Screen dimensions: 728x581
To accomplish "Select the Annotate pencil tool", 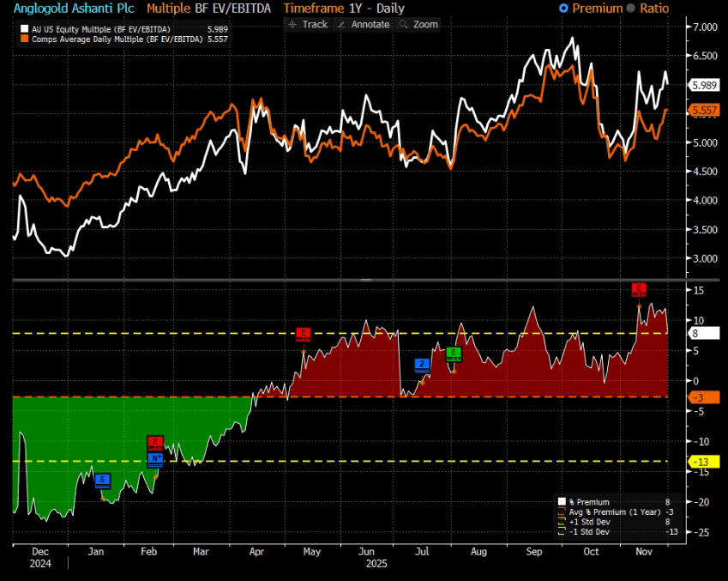I will pos(362,24).
